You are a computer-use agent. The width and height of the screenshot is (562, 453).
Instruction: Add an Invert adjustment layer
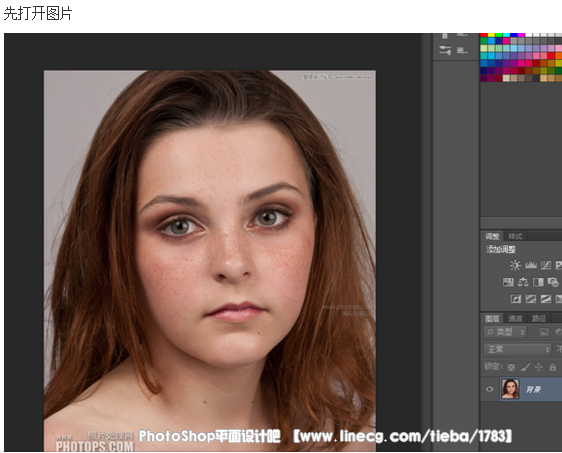point(515,299)
